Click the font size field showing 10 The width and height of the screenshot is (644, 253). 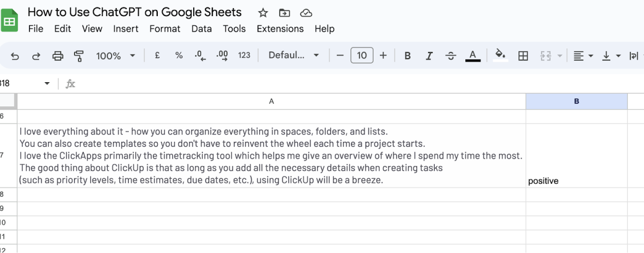[x=362, y=55]
